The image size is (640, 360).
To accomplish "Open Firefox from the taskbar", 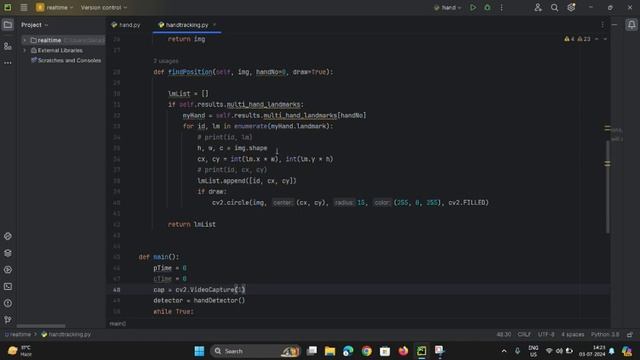I will 403,351.
